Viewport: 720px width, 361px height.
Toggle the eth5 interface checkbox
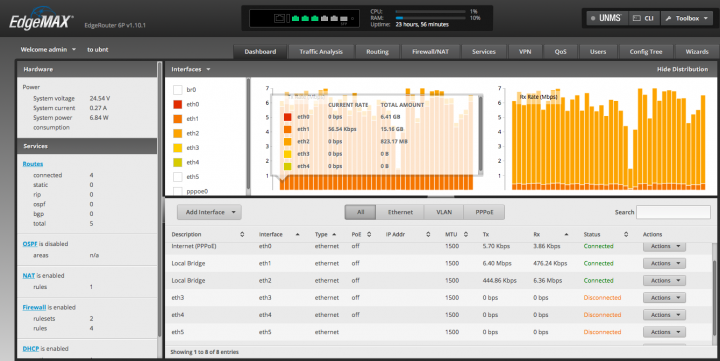coord(178,176)
